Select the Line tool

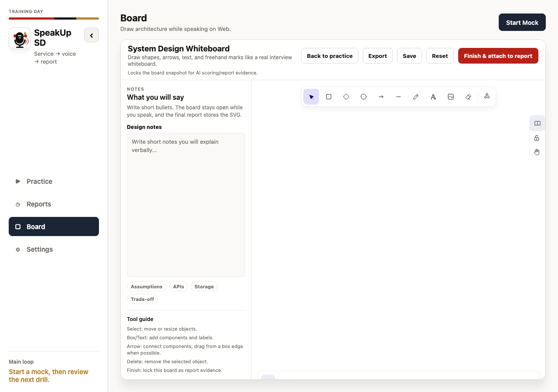pyautogui.click(x=398, y=97)
